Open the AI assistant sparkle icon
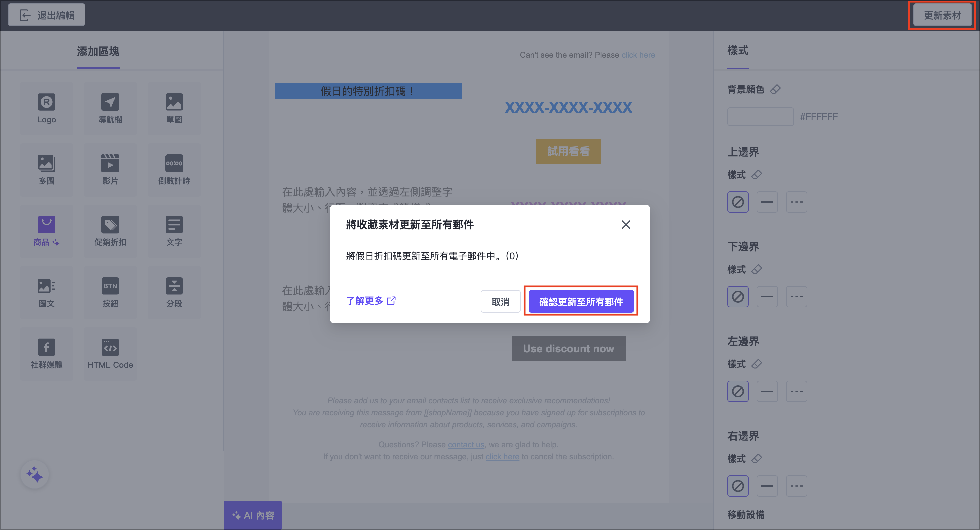The image size is (980, 530). (35, 474)
